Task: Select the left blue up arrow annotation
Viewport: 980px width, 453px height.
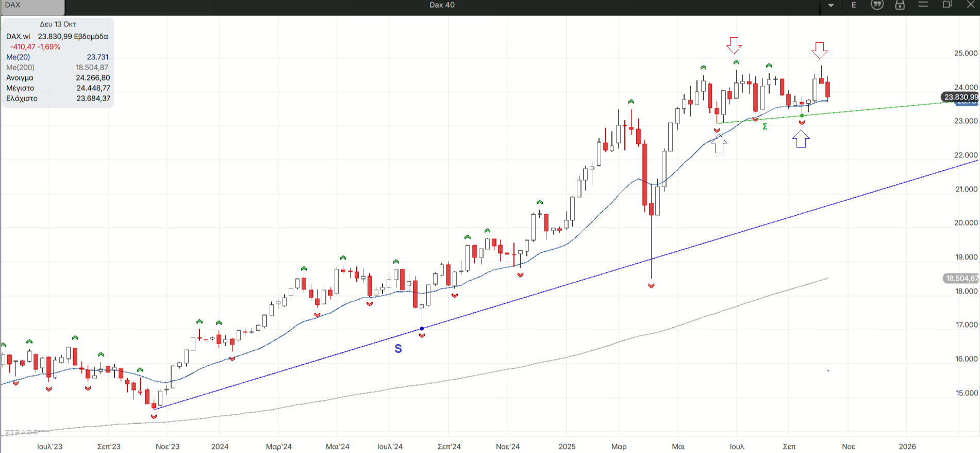Action: point(719,144)
